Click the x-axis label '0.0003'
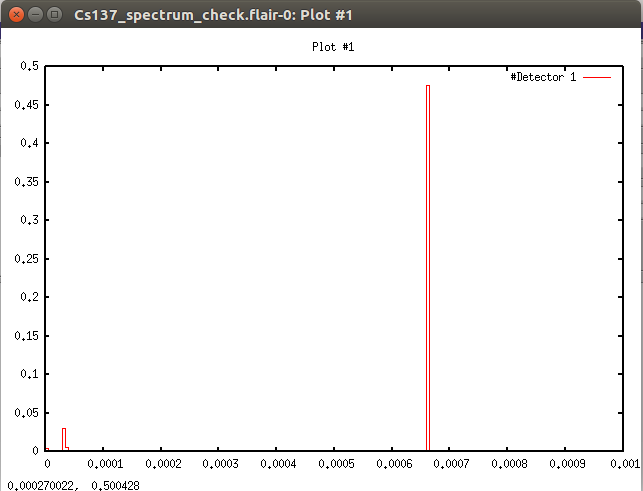The image size is (643, 491). click(220, 464)
